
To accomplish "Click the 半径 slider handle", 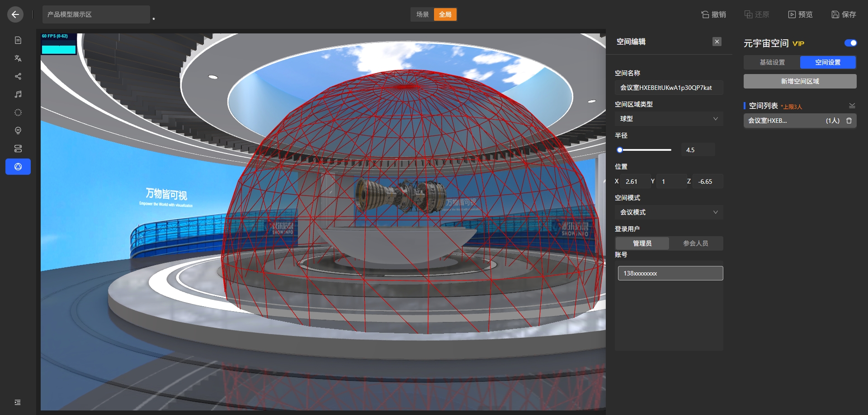I will pyautogui.click(x=620, y=150).
